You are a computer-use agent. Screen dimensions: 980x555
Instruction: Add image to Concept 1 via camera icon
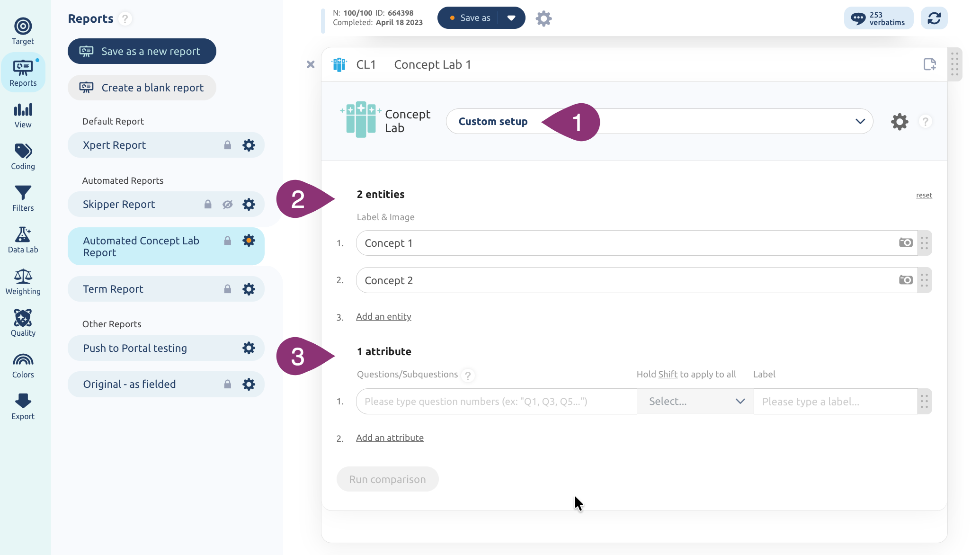tap(906, 243)
